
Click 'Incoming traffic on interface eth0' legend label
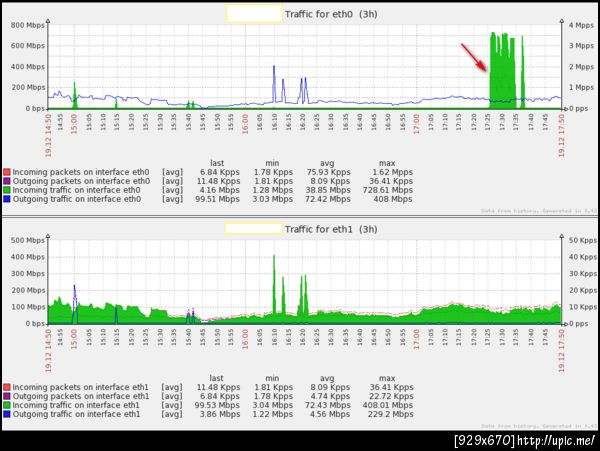pyautogui.click(x=77, y=190)
